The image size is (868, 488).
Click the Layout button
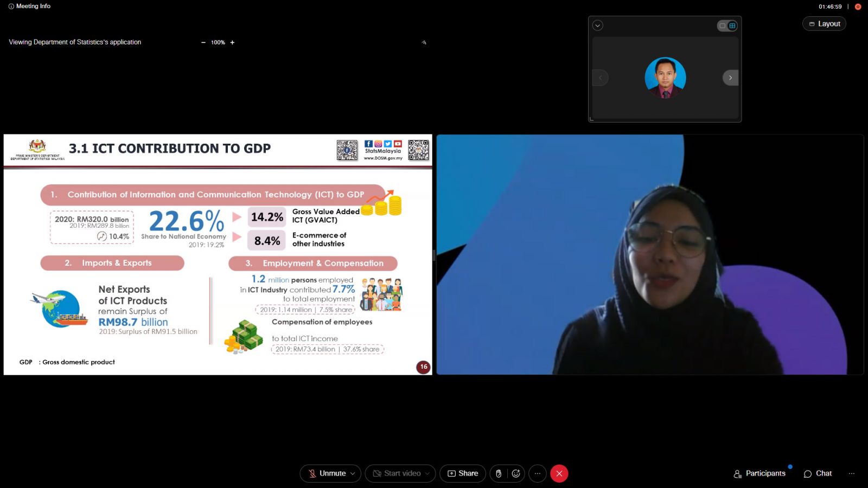coord(824,24)
